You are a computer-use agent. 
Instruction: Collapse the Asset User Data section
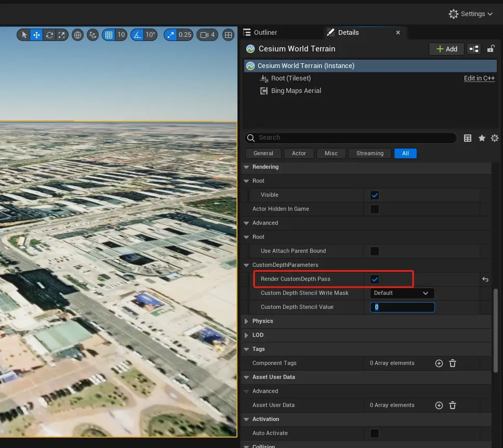click(x=246, y=377)
